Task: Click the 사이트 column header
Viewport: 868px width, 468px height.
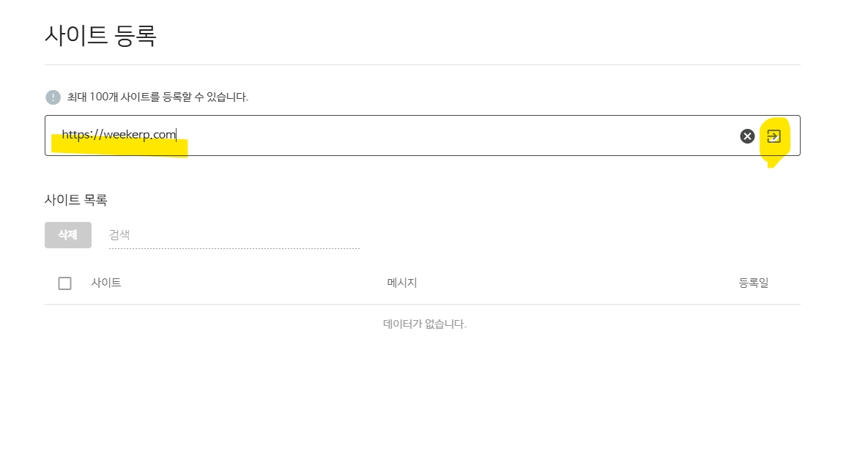Action: click(106, 283)
